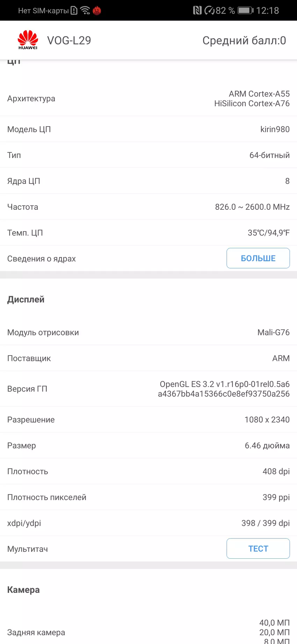The image size is (297, 644).
Task: Tap the battery icon in status bar
Action: [x=245, y=10]
